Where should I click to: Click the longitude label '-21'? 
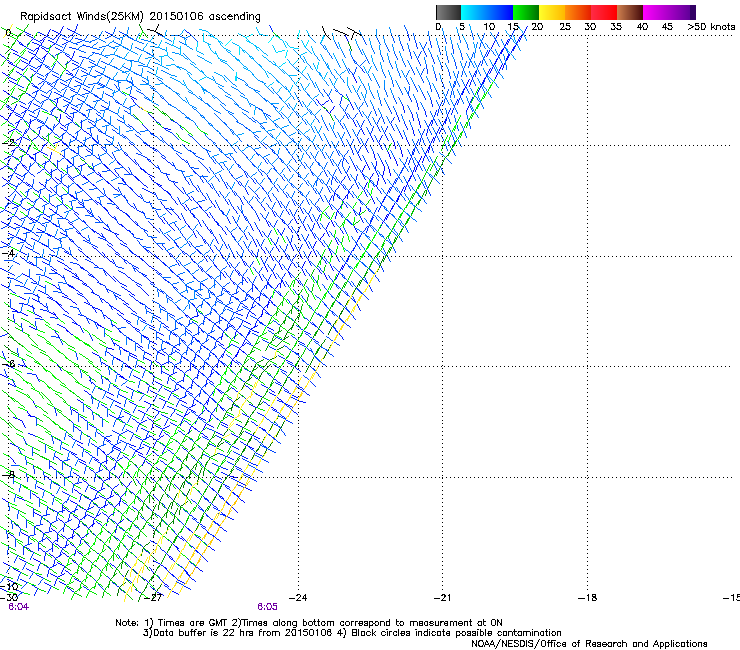pyautogui.click(x=442, y=598)
